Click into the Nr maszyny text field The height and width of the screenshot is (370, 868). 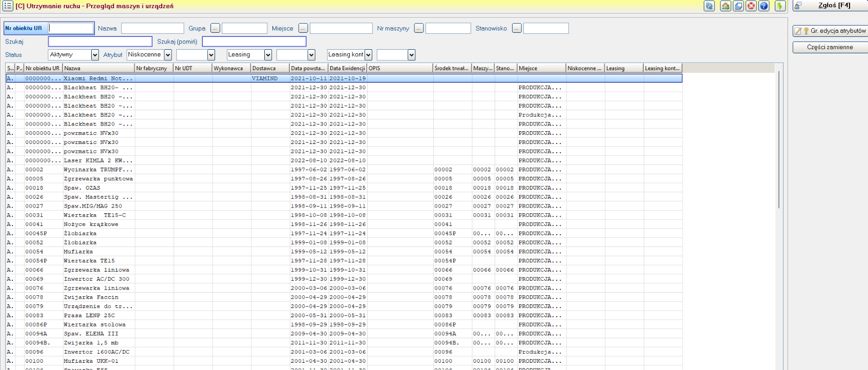(448, 28)
